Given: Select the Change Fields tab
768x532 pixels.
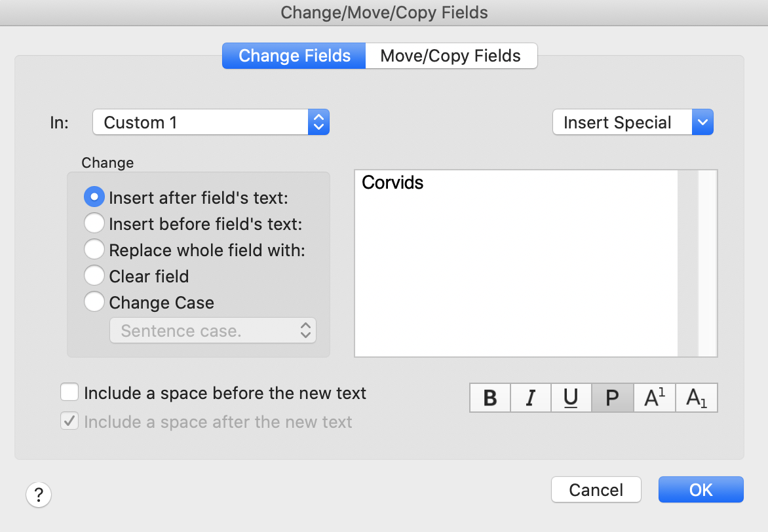Looking at the screenshot, I should pyautogui.click(x=294, y=56).
